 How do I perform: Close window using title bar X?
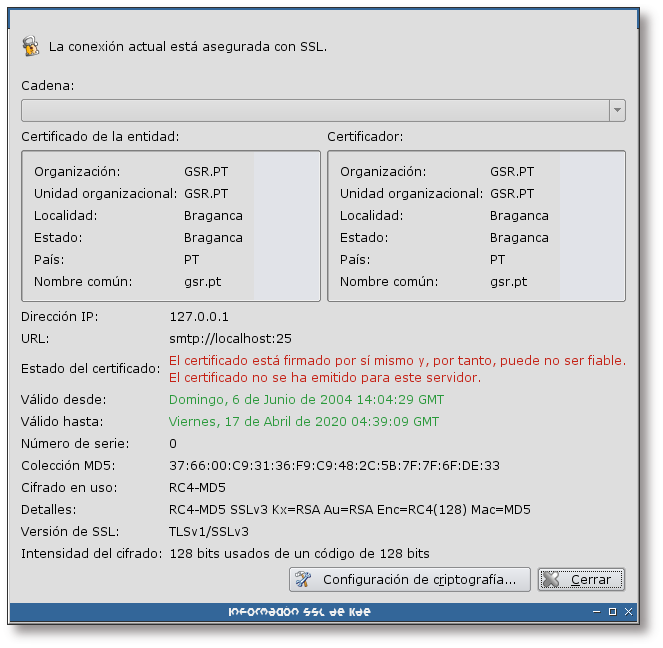point(629,611)
